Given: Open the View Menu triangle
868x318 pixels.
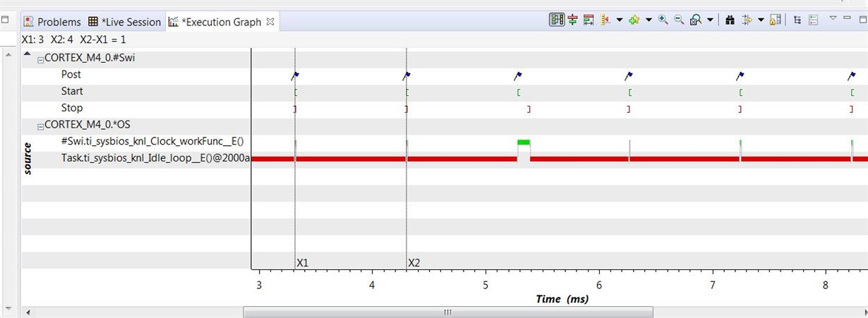Looking at the screenshot, I should [833, 18].
